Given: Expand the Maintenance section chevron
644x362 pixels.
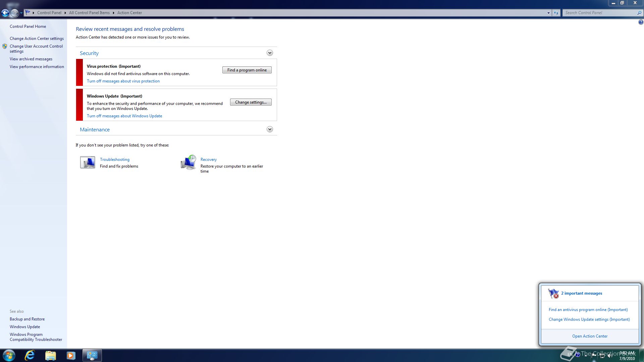Looking at the screenshot, I should point(270,129).
